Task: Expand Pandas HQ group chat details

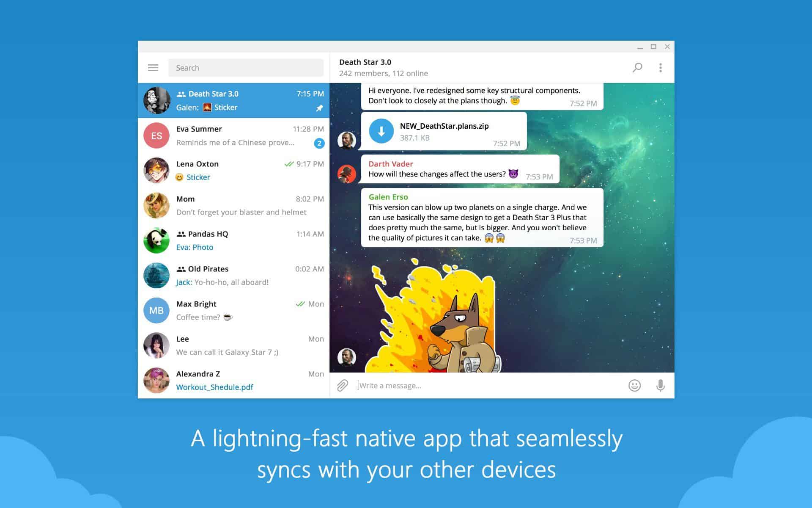Action: (234, 240)
